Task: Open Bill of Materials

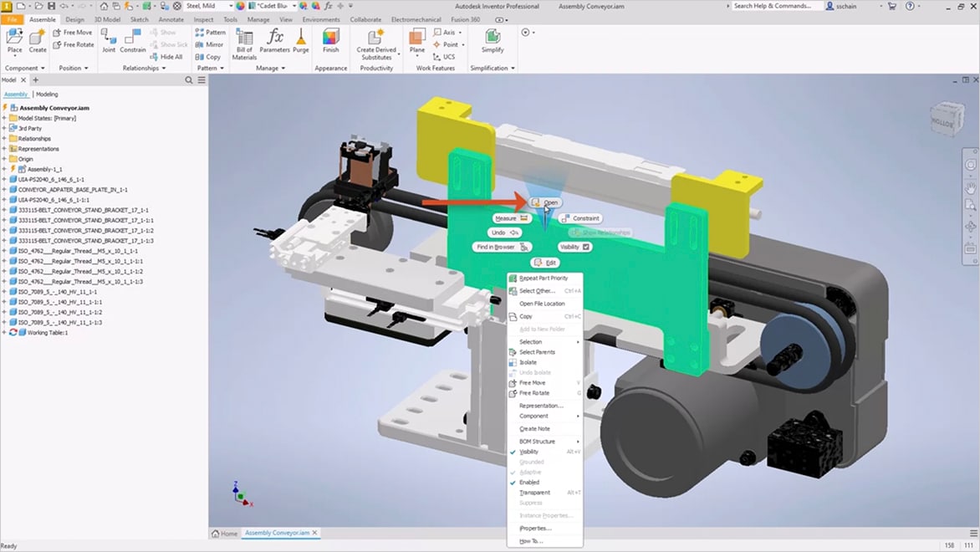Action: 244,42
